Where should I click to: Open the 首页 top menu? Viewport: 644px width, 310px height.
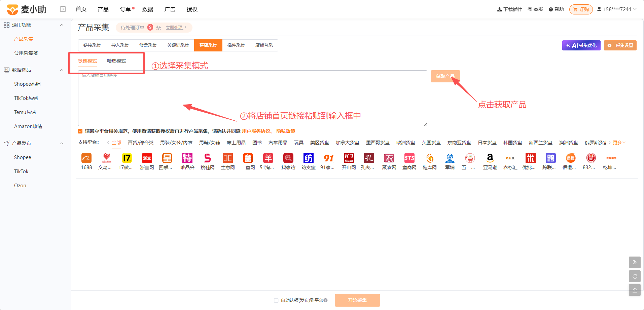[x=81, y=9]
